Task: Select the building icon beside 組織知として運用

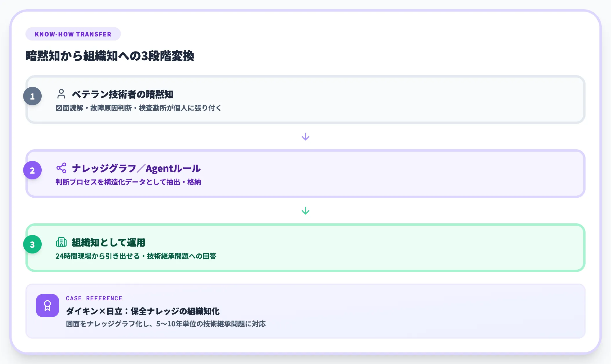Action: tap(61, 242)
